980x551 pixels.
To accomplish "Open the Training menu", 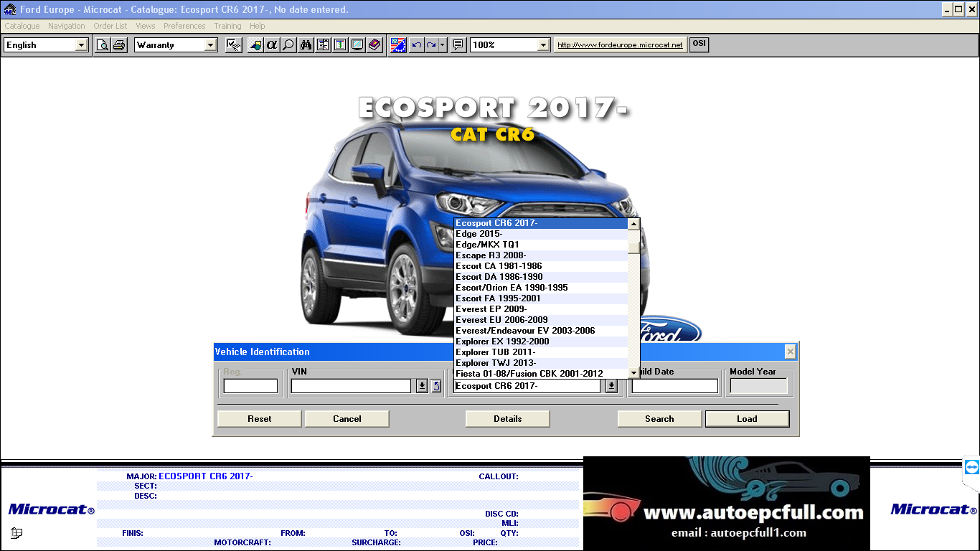I will click(227, 26).
